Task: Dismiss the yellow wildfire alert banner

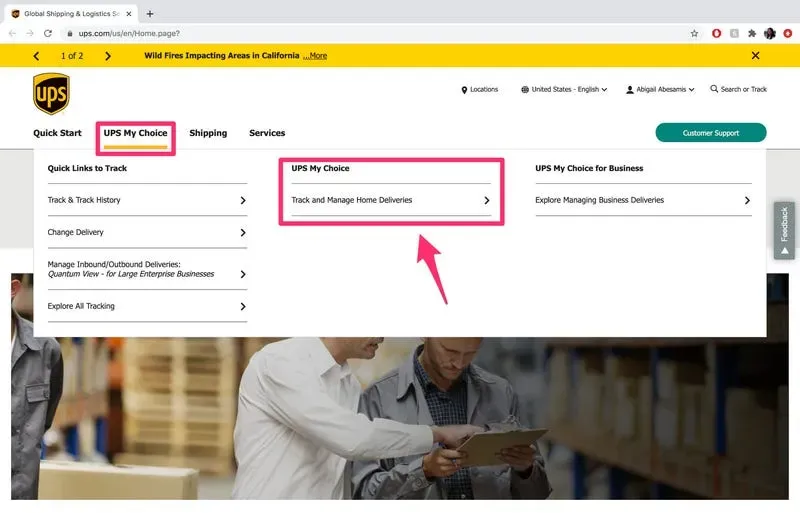Action: tap(756, 55)
